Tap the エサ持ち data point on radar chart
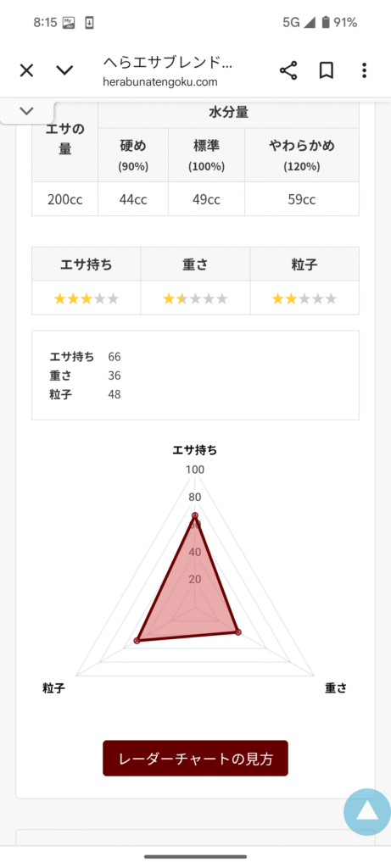The height and width of the screenshot is (868, 391). click(195, 515)
